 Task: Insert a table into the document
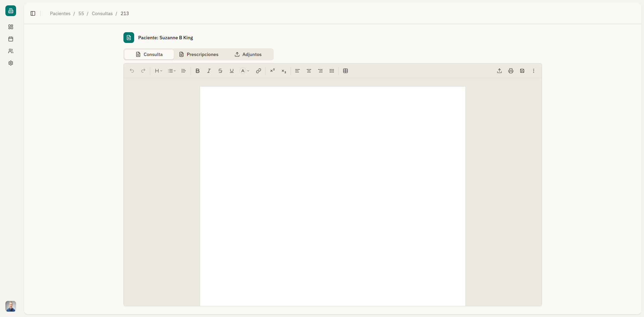(x=345, y=71)
